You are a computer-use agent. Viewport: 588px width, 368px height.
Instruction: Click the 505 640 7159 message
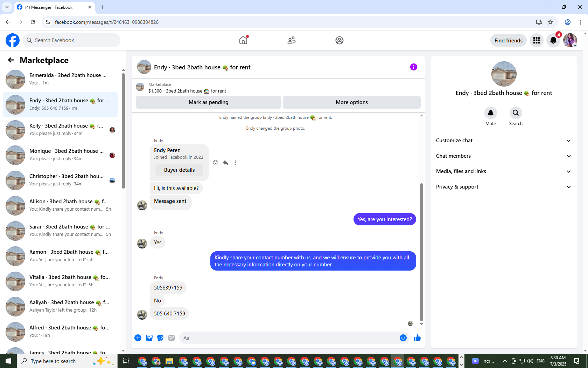[169, 314]
